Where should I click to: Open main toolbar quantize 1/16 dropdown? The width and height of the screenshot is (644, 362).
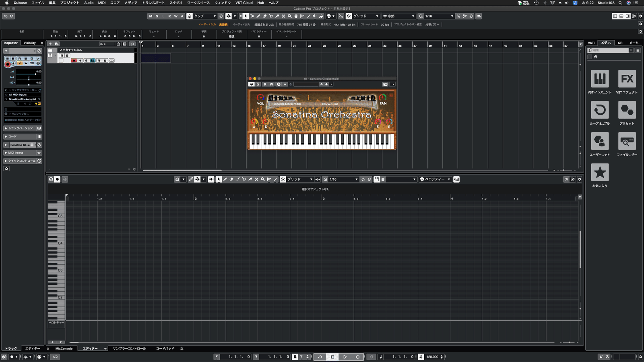(439, 16)
